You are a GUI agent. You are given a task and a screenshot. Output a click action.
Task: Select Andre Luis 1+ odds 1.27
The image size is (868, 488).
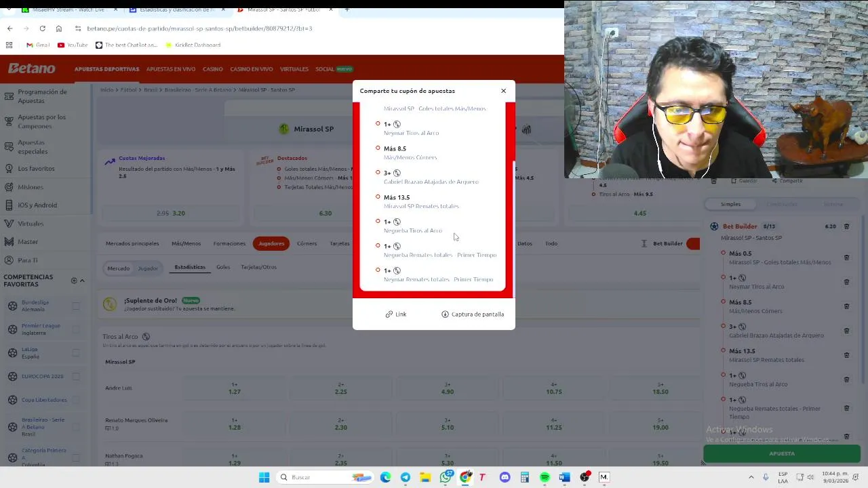(x=235, y=388)
